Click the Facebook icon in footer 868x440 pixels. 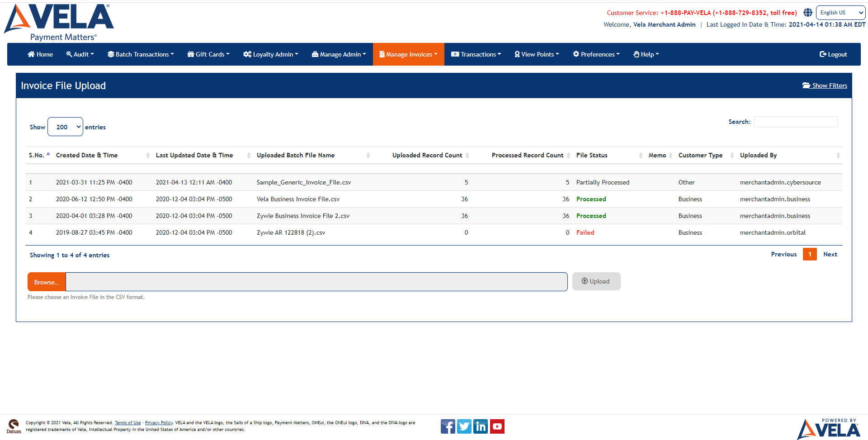(x=448, y=426)
